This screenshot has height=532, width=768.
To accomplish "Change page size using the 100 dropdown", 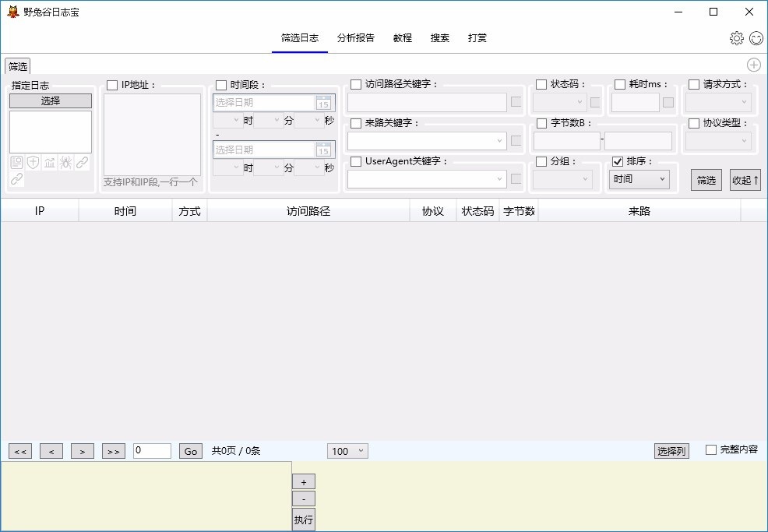I will point(347,450).
